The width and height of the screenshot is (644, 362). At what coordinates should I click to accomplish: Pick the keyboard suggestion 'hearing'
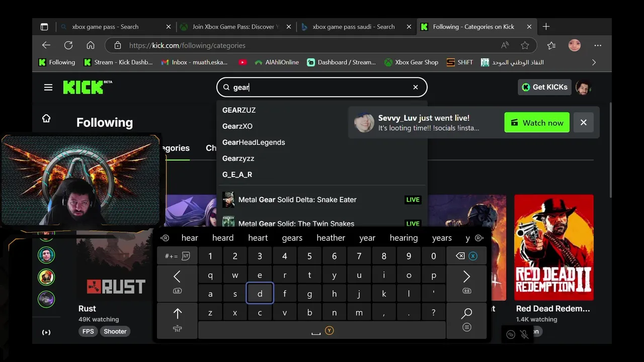[404, 238]
